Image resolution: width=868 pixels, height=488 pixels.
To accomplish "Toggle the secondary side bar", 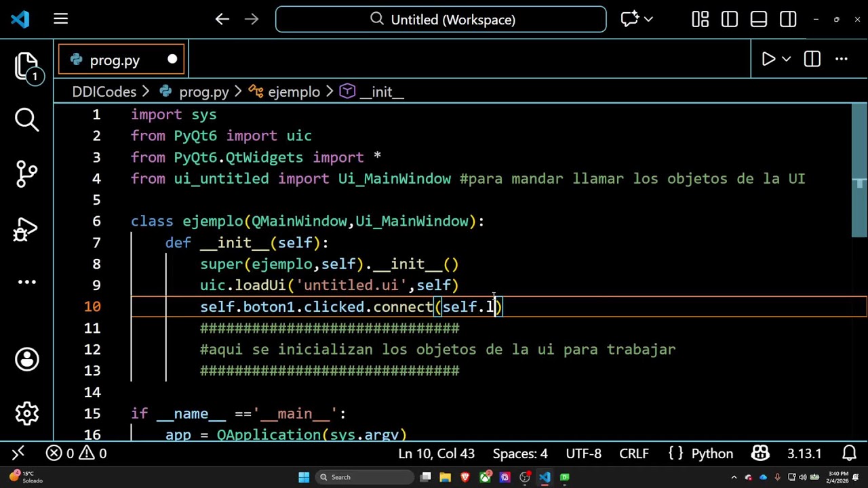I will [x=788, y=20].
